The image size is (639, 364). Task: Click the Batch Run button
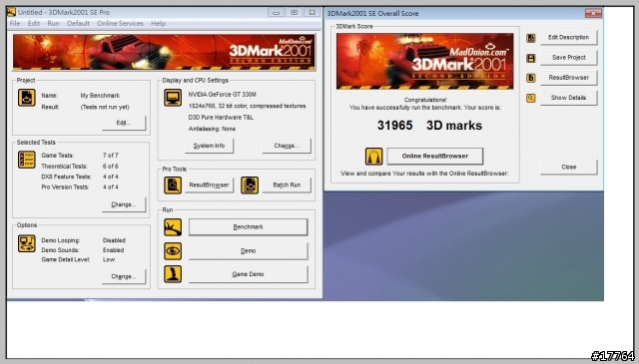[287, 185]
